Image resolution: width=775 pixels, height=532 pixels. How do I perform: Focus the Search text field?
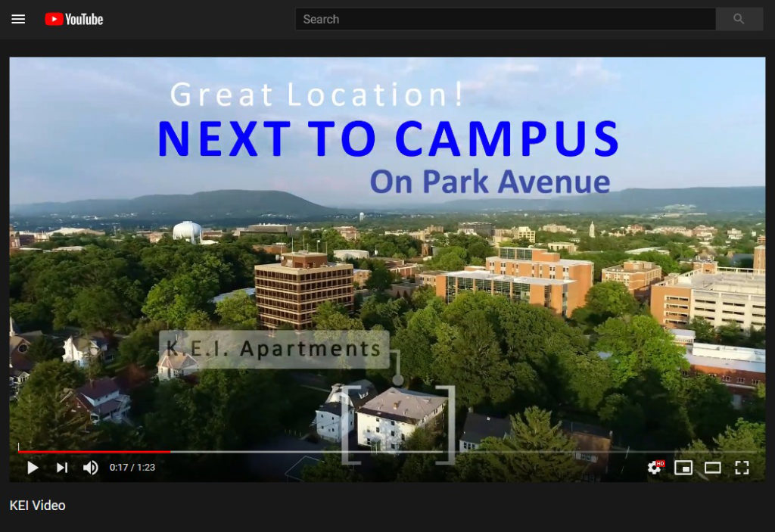point(505,19)
